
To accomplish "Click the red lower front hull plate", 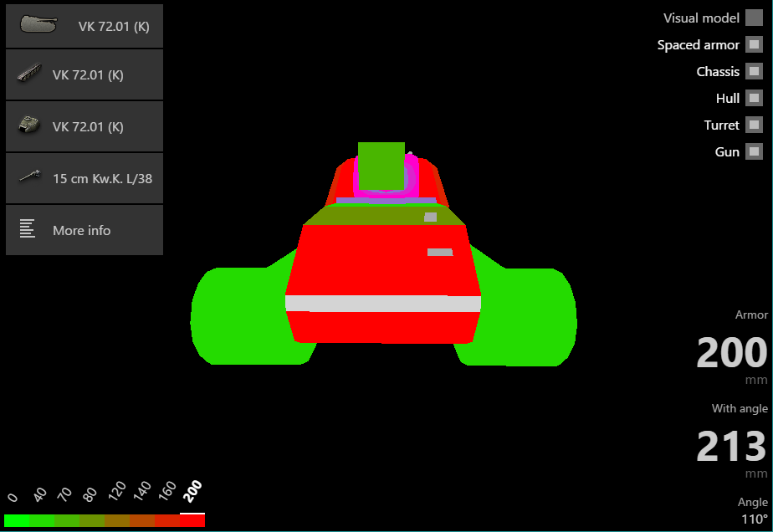I will [383, 327].
